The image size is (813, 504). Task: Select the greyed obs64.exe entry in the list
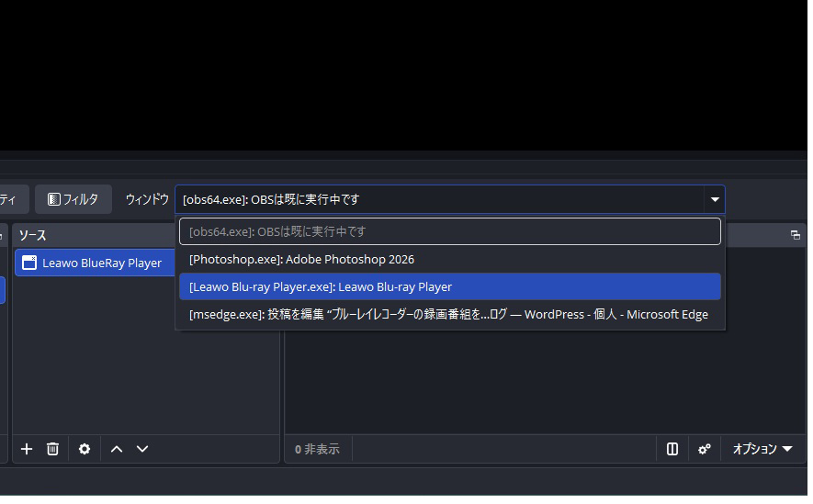coord(449,231)
